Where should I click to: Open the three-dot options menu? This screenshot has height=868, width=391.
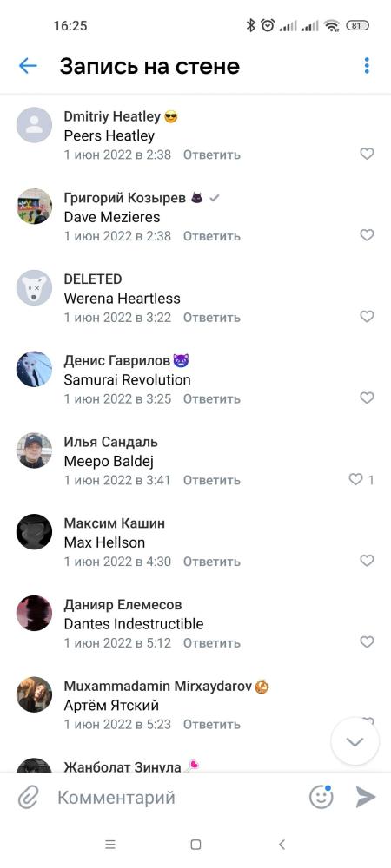(x=367, y=66)
